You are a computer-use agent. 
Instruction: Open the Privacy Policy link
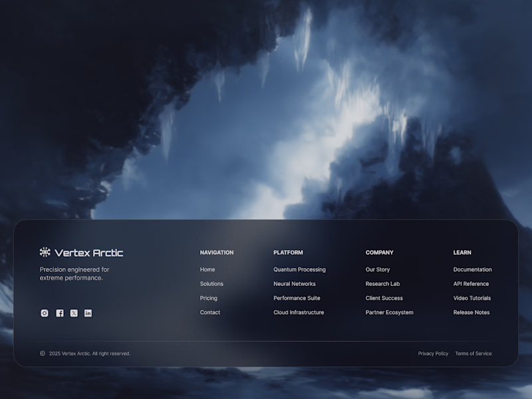(433, 353)
